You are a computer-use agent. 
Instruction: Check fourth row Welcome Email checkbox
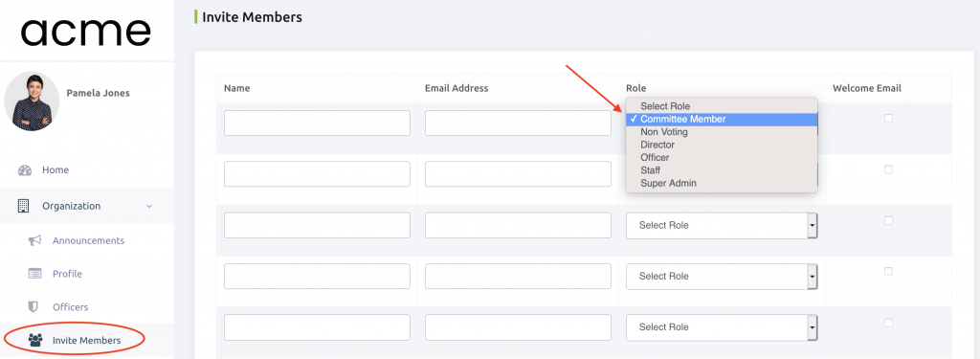point(888,272)
